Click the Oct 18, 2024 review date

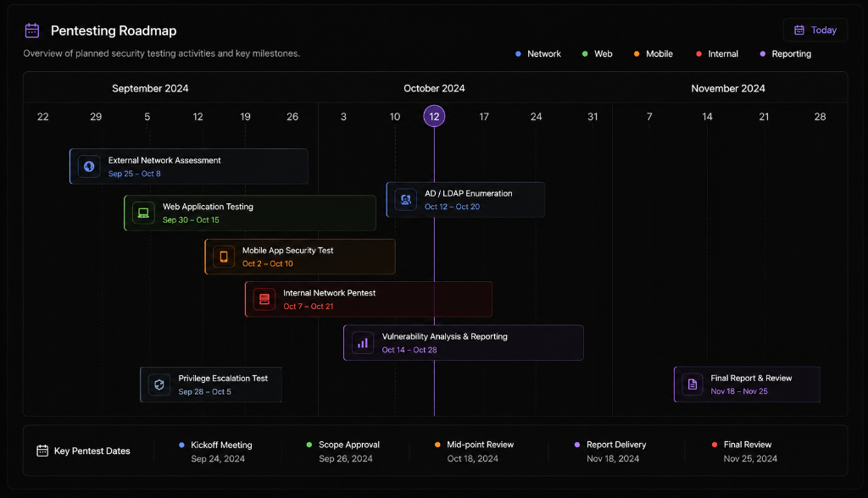click(x=473, y=459)
